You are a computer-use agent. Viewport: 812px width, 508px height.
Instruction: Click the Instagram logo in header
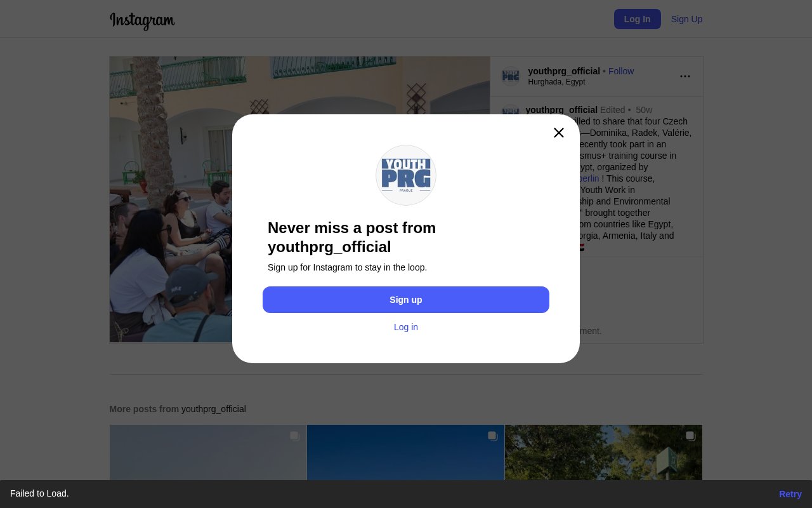coord(142,20)
